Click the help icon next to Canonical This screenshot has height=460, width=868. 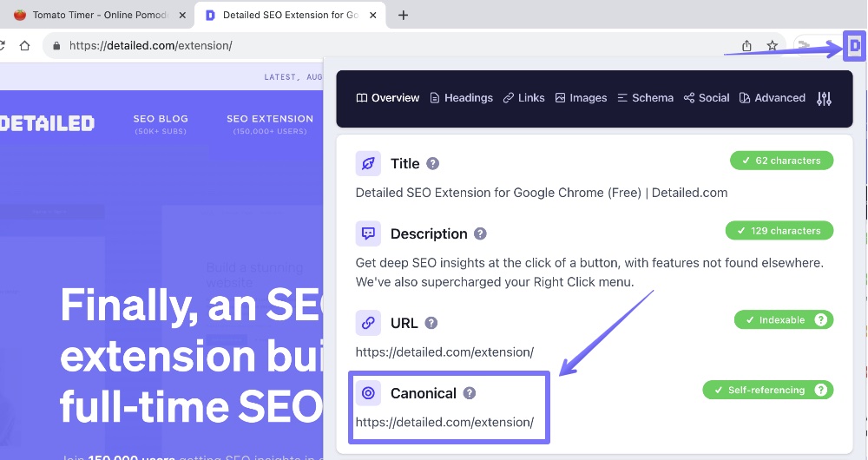[x=470, y=393]
